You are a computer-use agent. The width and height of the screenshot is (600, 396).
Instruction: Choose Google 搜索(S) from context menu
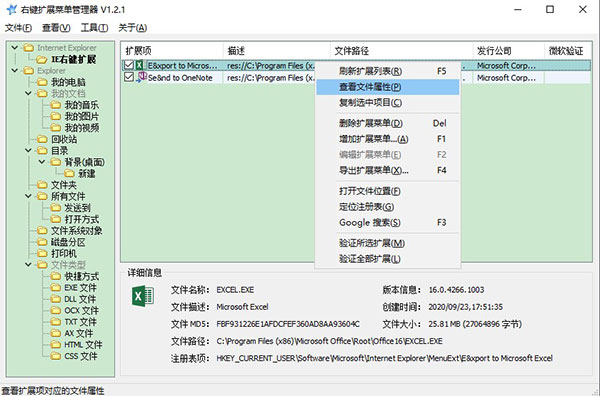[388, 222]
